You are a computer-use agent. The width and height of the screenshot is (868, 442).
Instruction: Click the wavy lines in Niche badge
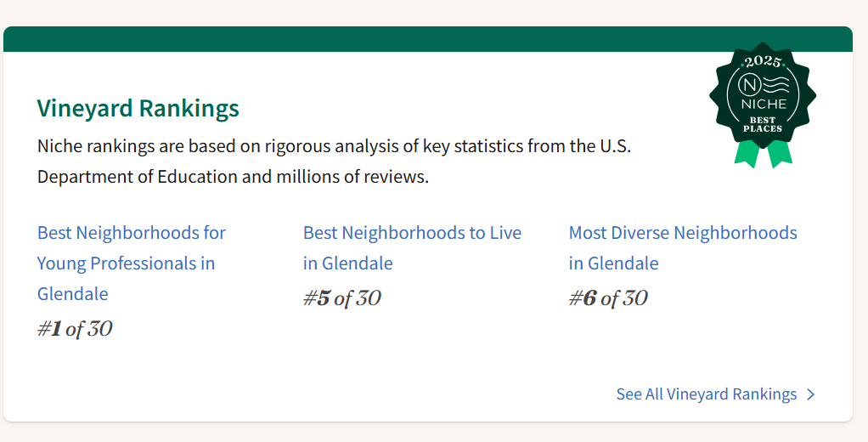point(776,85)
